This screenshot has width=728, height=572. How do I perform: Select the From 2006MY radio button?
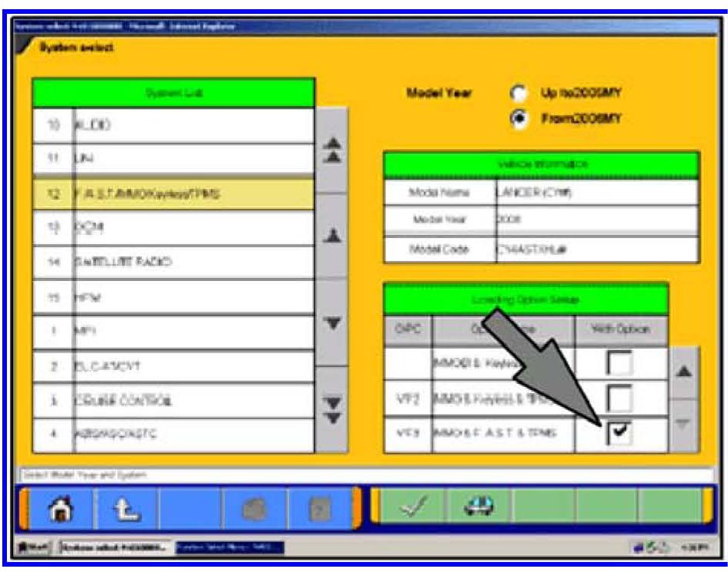(x=518, y=119)
